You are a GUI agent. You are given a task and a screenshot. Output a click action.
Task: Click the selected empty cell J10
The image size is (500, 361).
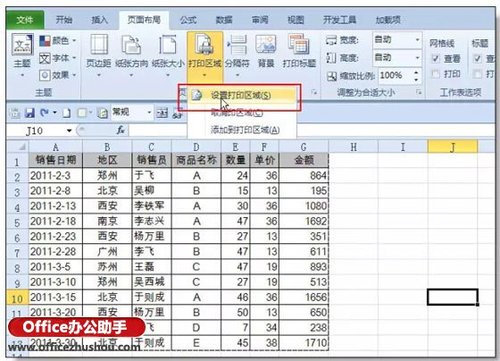pyautogui.click(x=452, y=297)
